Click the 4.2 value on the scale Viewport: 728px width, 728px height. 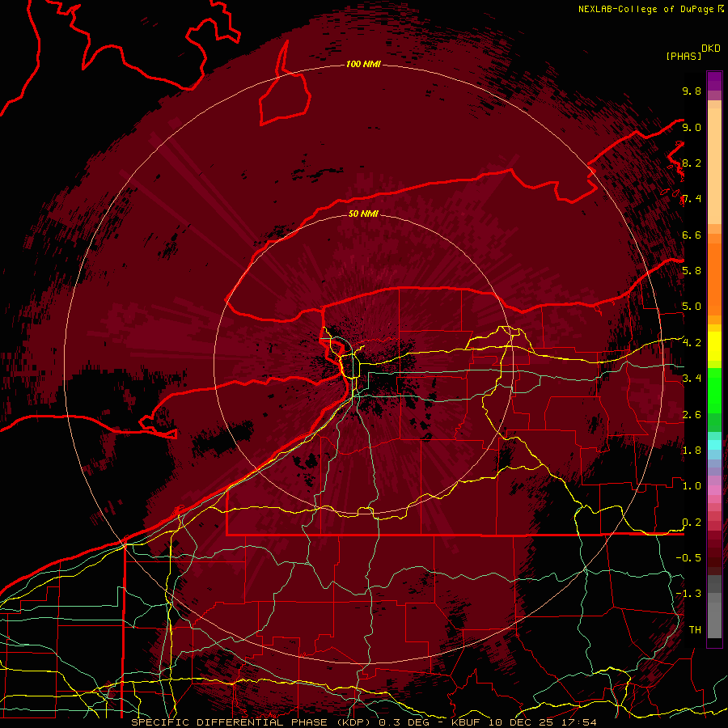[692, 343]
